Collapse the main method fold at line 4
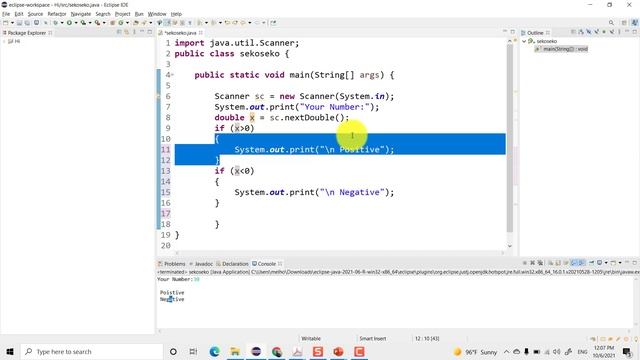Screen dimensions: 640x360 172,75
